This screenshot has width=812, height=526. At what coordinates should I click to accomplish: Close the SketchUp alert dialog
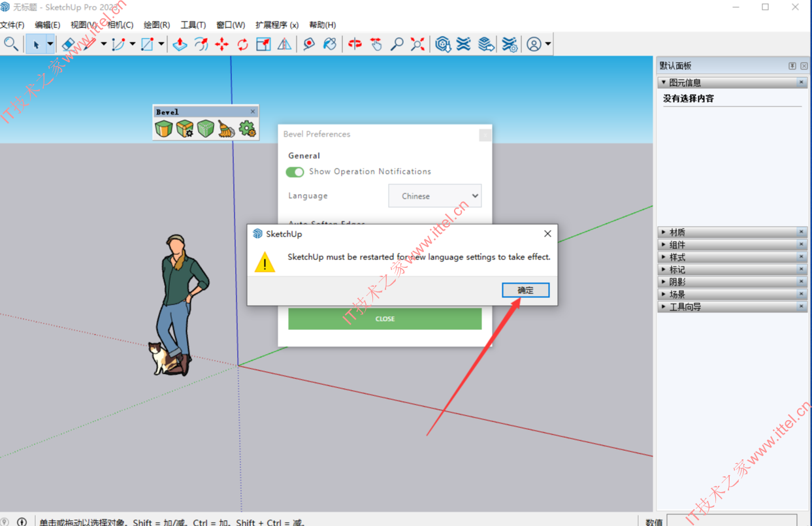tap(547, 233)
